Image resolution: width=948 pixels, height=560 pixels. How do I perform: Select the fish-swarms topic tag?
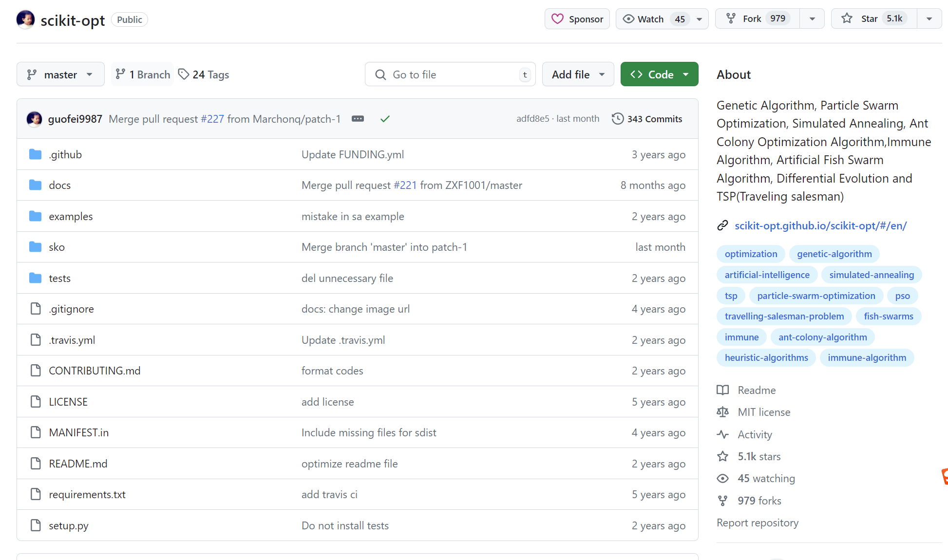889,316
